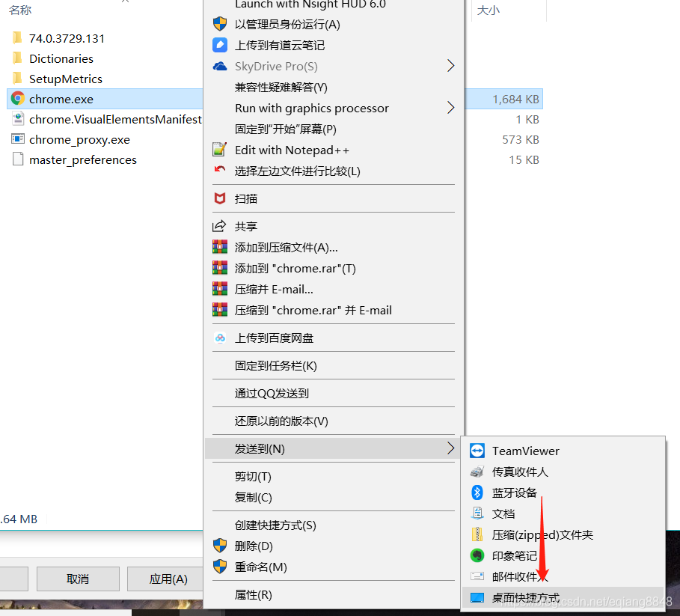This screenshot has width=680, height=616.
Task: Click the share icon beside 共享
Action: (x=219, y=226)
